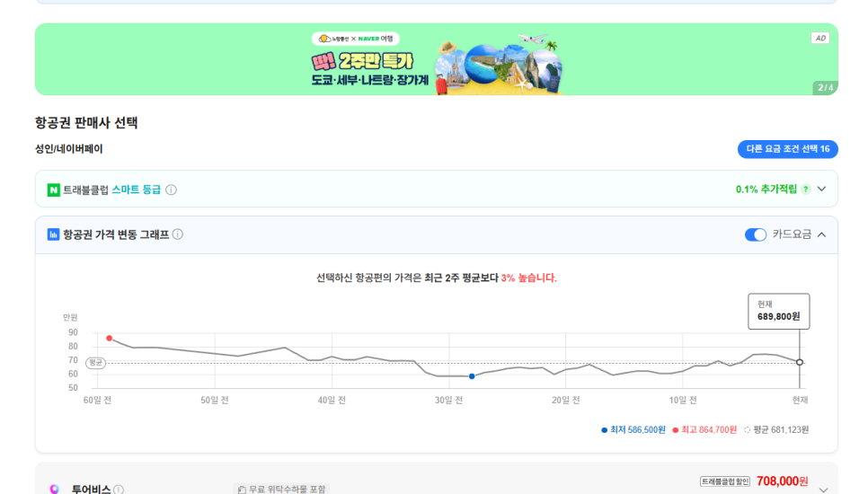Open info icon beside 항공권 가격 변동 그래프
868x494 pixels.
coord(178,234)
